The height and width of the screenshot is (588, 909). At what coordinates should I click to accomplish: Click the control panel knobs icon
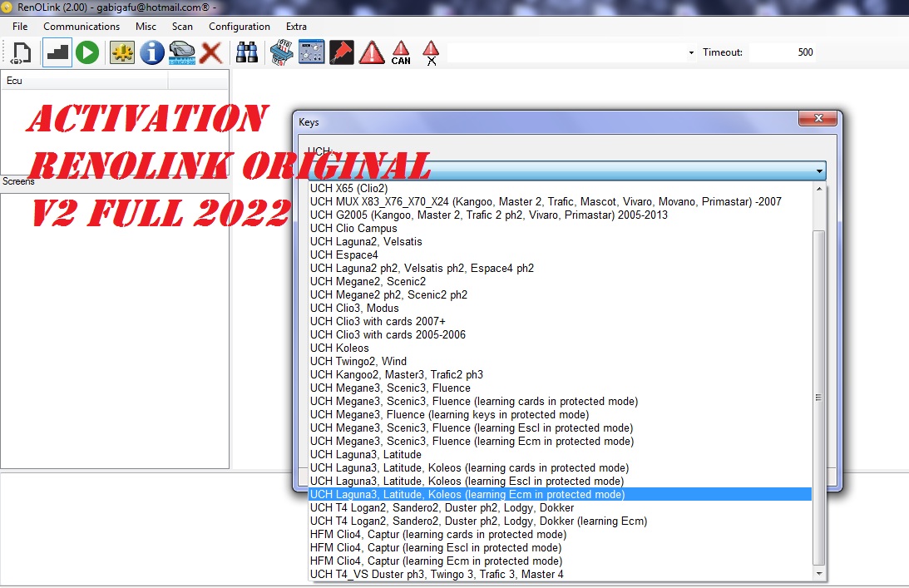(311, 52)
